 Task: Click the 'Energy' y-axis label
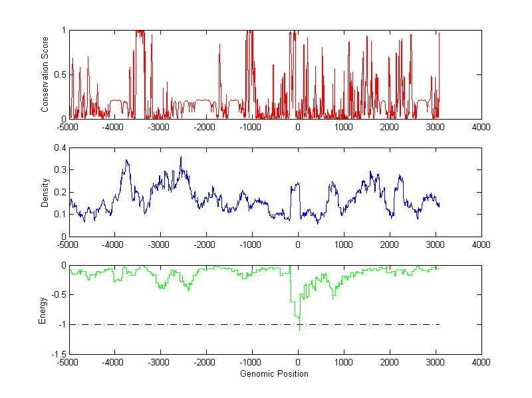(x=43, y=310)
